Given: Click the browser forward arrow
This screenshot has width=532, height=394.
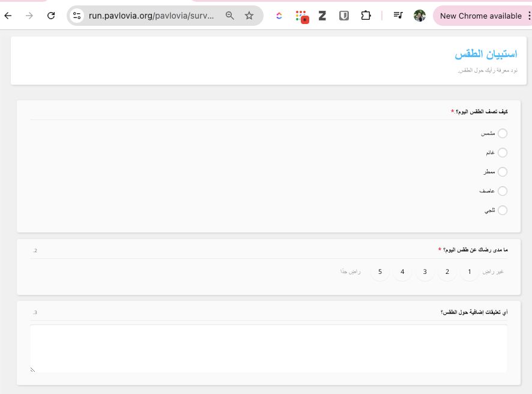Looking at the screenshot, I should point(29,16).
